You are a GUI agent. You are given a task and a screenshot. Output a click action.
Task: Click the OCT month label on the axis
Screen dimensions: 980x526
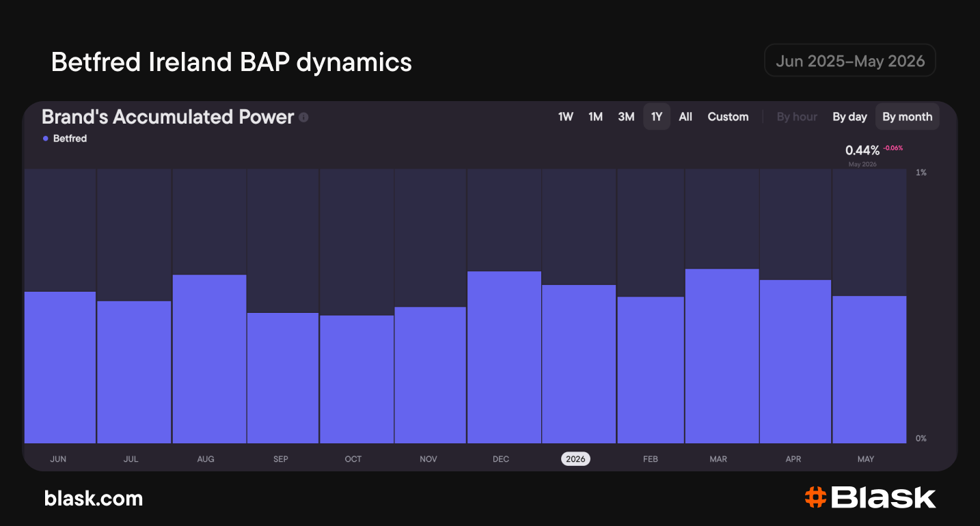tap(353, 459)
